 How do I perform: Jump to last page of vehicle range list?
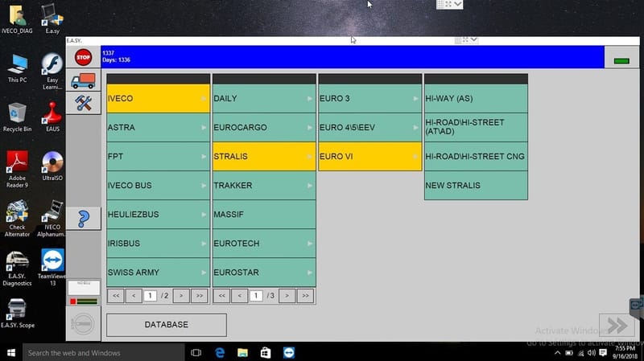[x=306, y=296]
